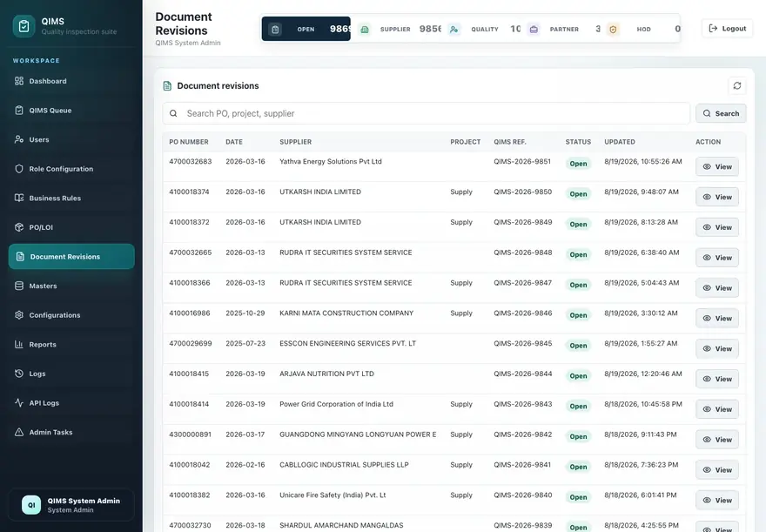This screenshot has height=532, width=766.
Task: View the ARJAVA NUTRITION PVT LTD revision
Action: click(716, 379)
